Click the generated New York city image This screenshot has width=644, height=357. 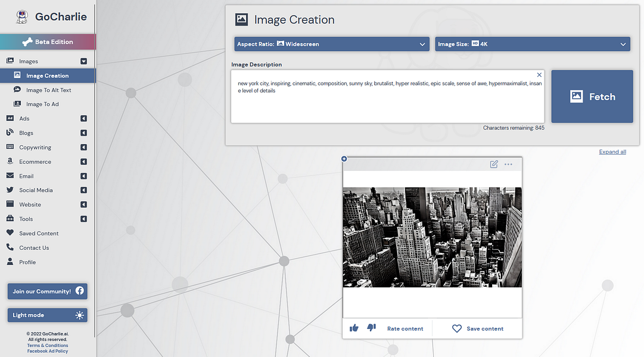tap(433, 237)
